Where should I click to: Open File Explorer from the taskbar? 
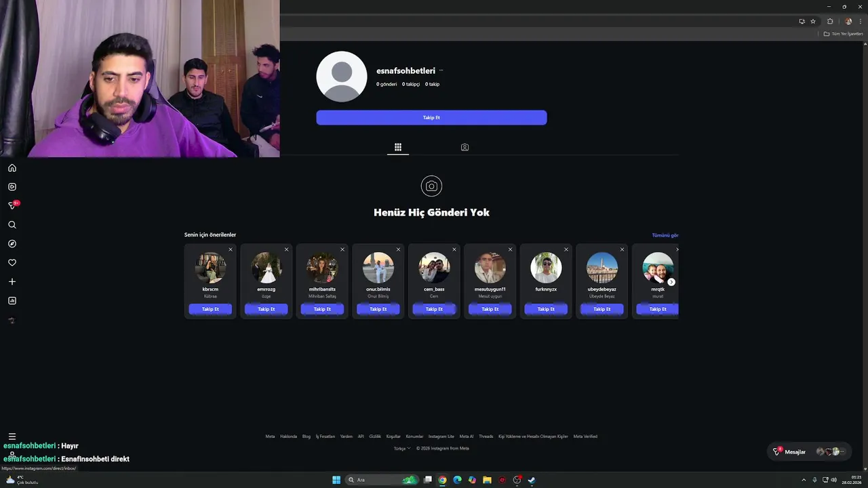coord(487,480)
